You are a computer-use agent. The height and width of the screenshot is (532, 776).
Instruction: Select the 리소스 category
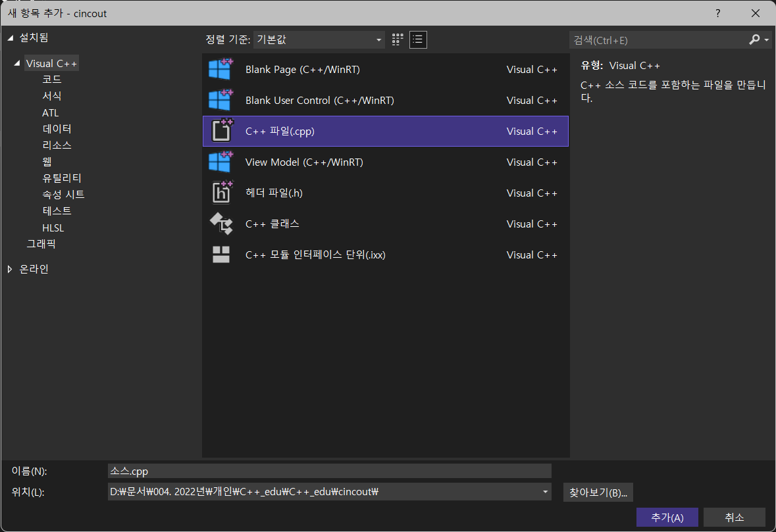tap(57, 145)
